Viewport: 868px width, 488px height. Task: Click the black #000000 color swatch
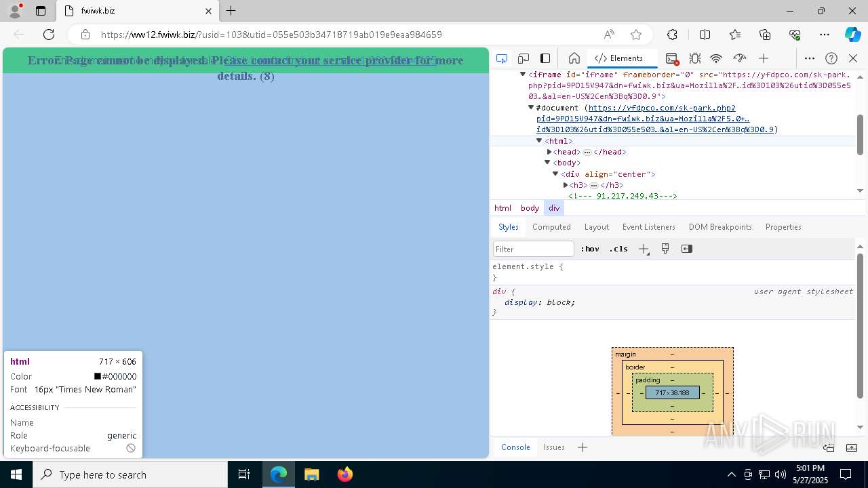tap(98, 376)
